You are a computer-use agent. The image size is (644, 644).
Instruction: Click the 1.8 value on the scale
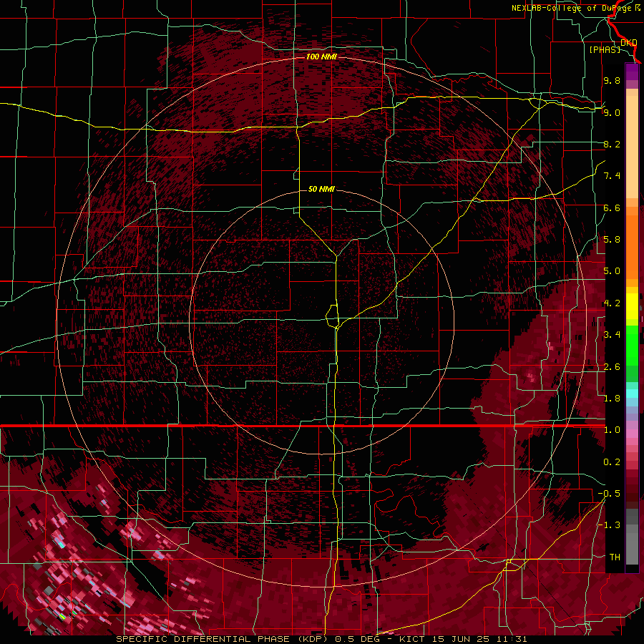pyautogui.click(x=612, y=399)
